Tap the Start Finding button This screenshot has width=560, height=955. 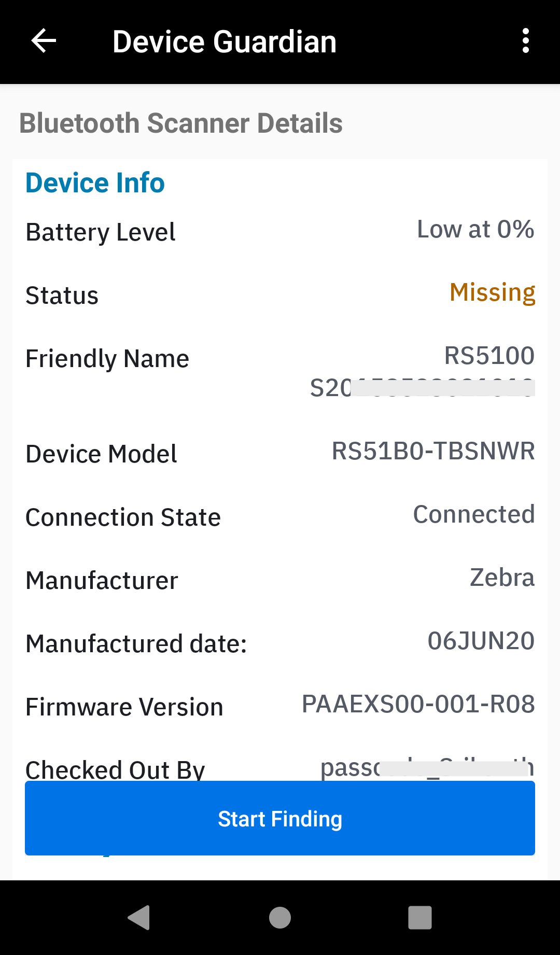280,818
